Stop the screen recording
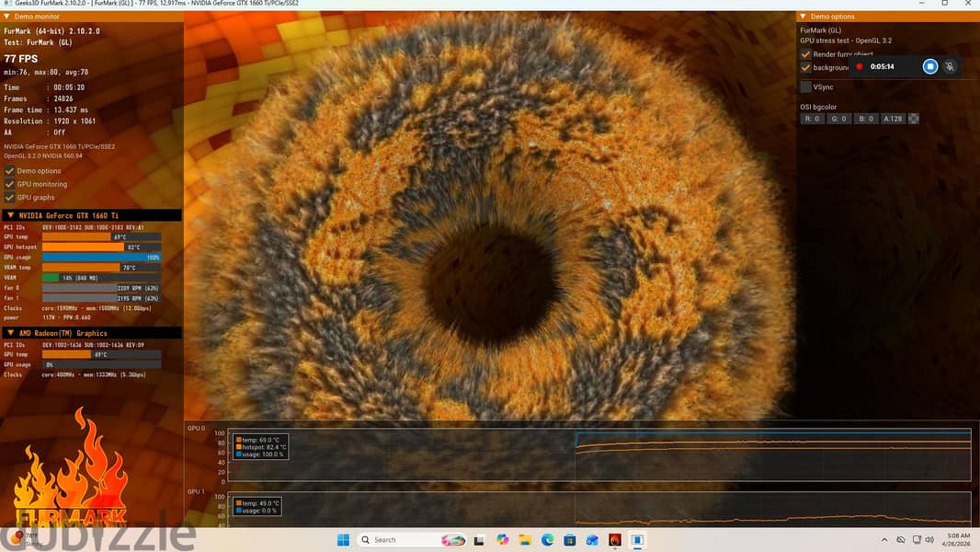 click(930, 66)
